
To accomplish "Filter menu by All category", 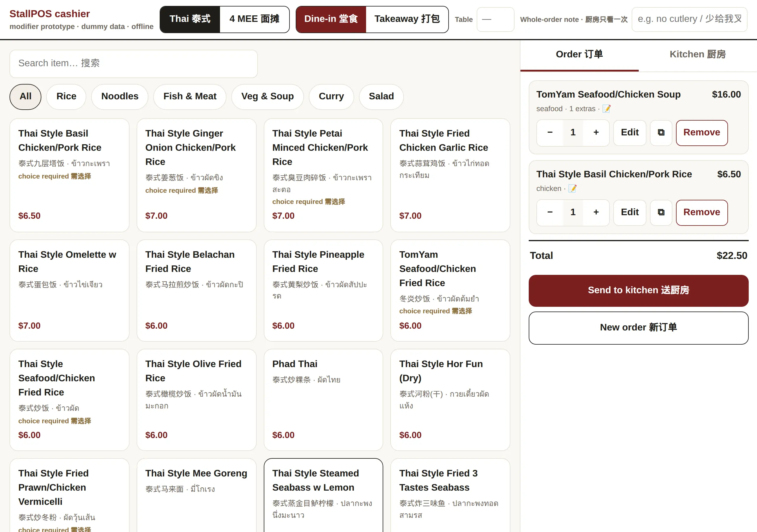I will click(25, 97).
